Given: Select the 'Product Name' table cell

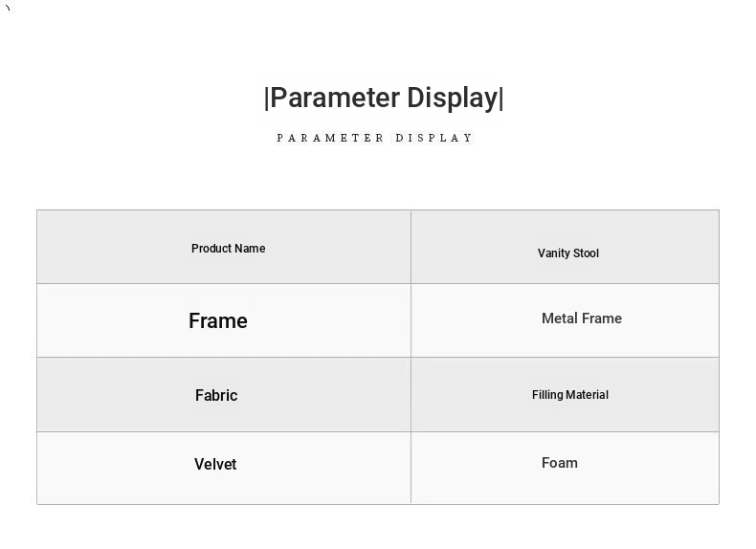Looking at the screenshot, I should tap(228, 249).
